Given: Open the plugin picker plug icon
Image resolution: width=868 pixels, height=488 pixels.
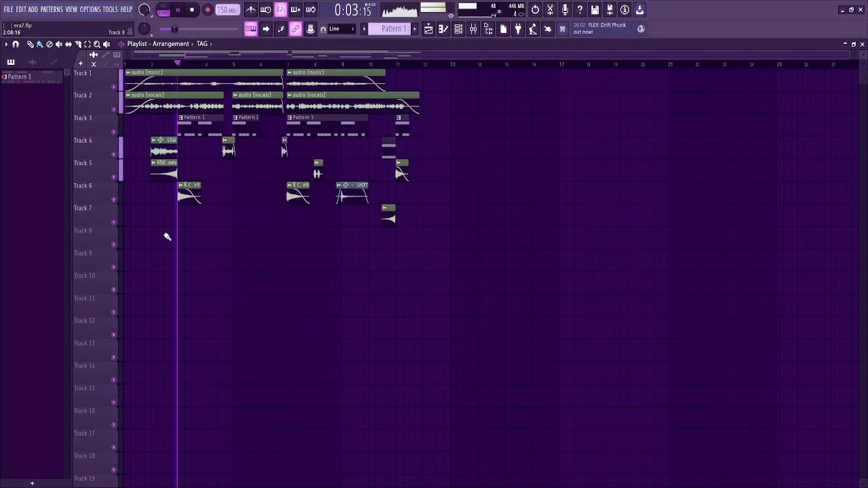Looking at the screenshot, I should point(518,28).
